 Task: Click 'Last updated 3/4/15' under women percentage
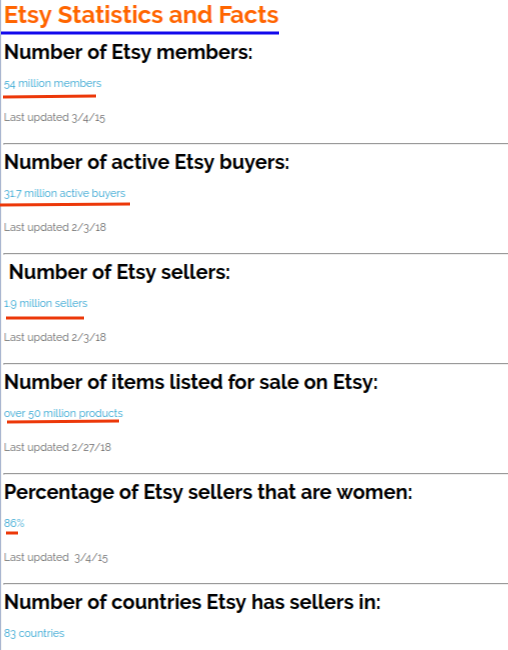point(56,558)
